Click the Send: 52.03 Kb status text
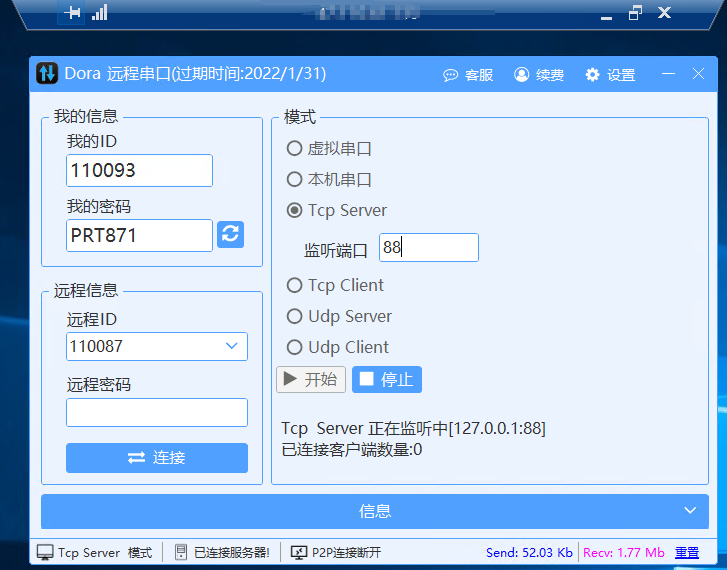The image size is (727, 570). click(529, 552)
